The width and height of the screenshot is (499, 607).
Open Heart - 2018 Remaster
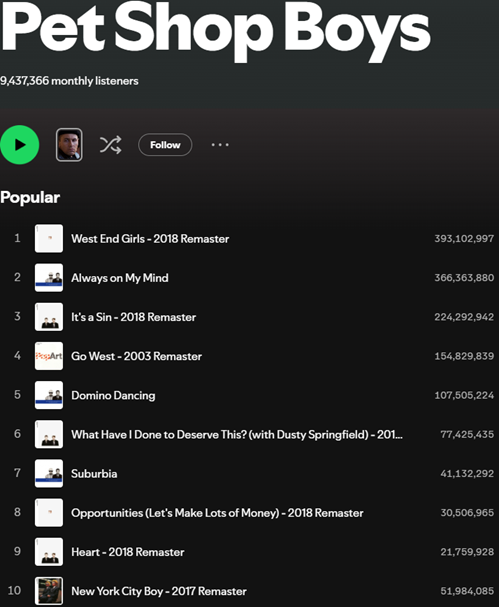point(128,552)
